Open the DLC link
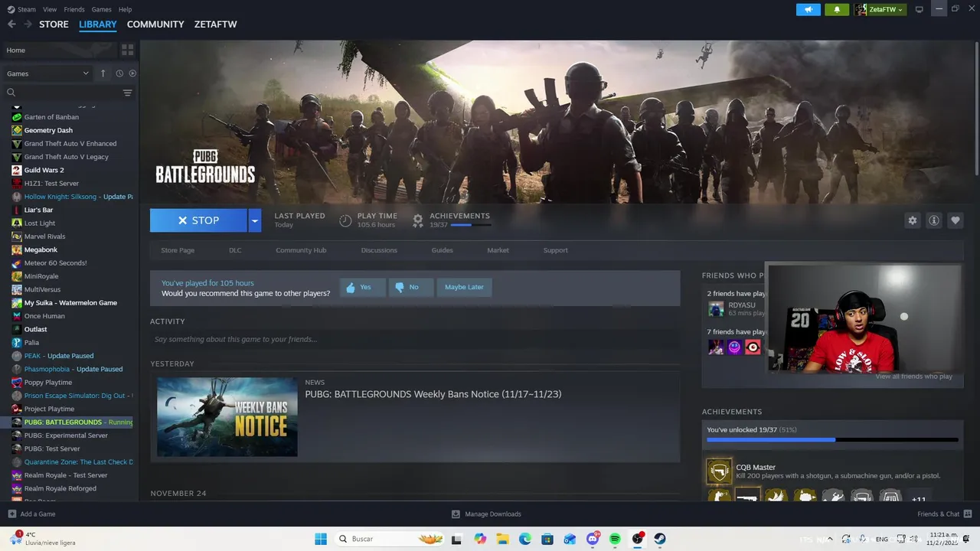 [x=235, y=250]
